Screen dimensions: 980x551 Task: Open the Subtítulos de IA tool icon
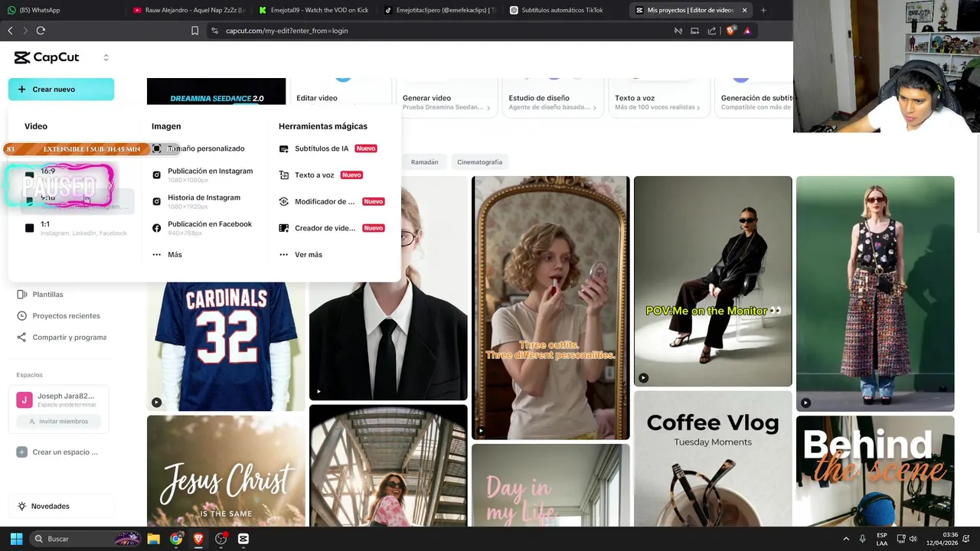284,148
